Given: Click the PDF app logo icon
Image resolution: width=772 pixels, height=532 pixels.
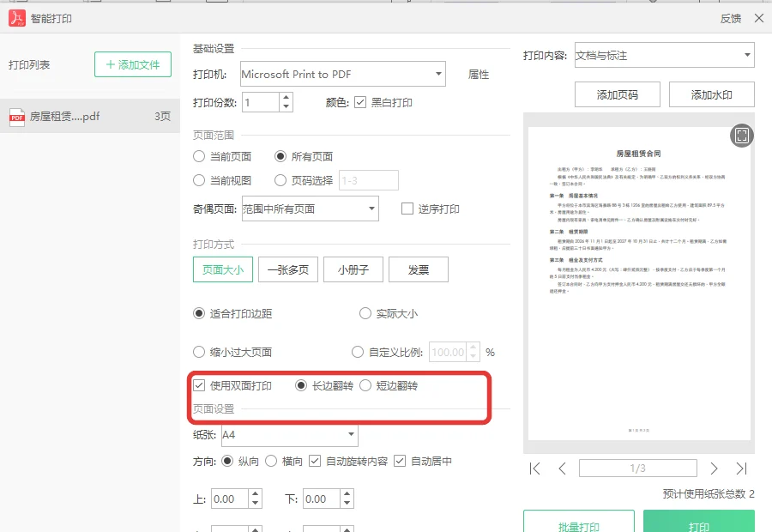Looking at the screenshot, I should (17, 18).
